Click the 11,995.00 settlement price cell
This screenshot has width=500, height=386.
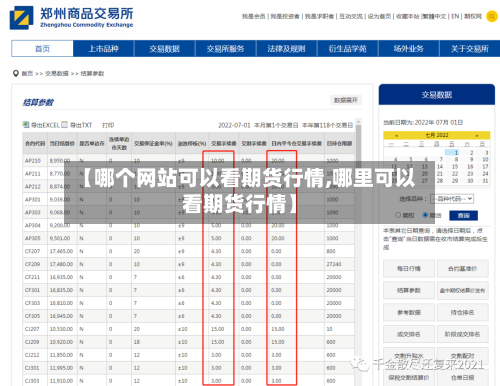(x=61, y=368)
